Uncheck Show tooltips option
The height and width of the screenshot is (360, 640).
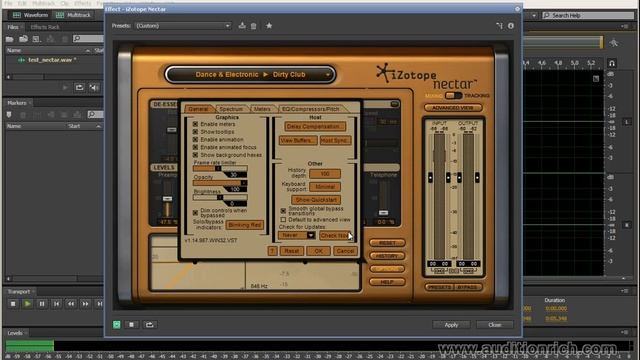[195, 131]
